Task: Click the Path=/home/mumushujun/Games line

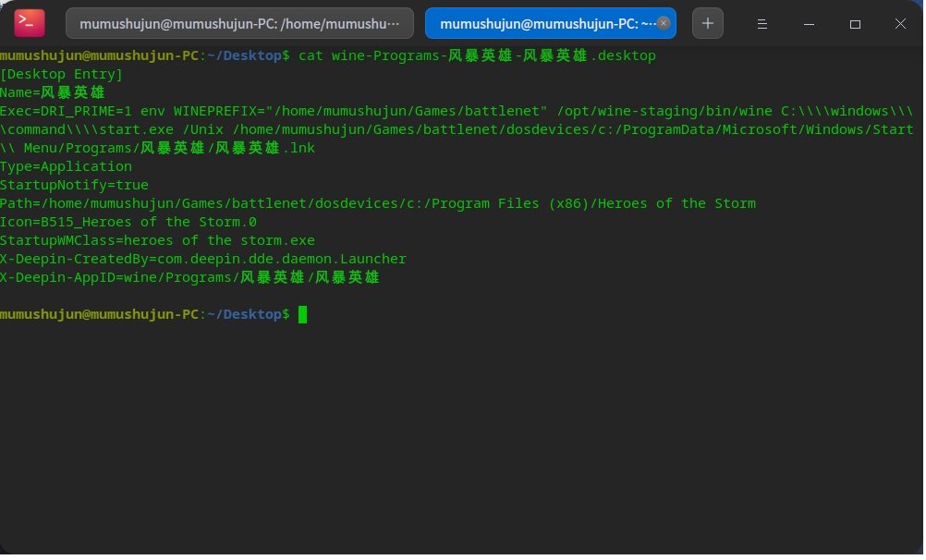Action: coord(377,203)
